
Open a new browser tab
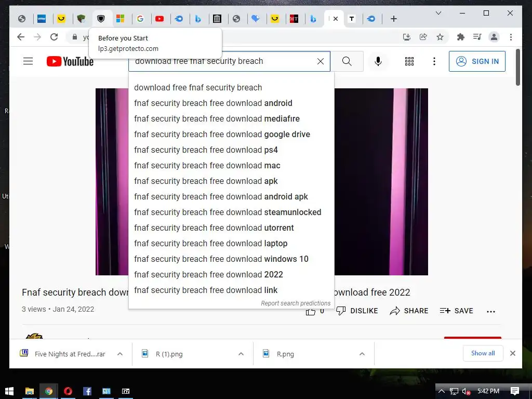click(394, 19)
